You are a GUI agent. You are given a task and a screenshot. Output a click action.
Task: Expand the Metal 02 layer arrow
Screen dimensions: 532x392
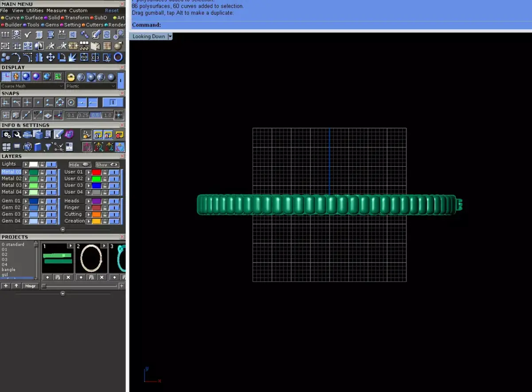pyautogui.click(x=26, y=179)
